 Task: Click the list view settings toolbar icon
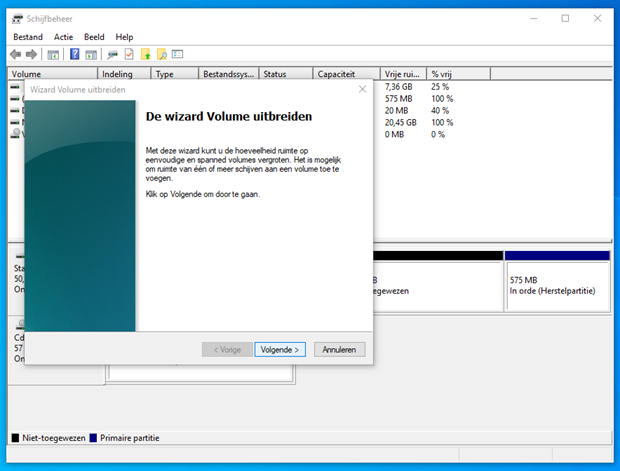tap(178, 54)
